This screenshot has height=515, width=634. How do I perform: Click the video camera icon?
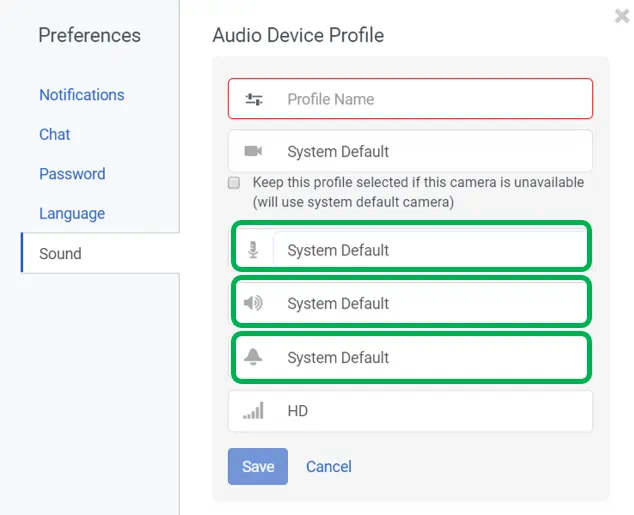click(x=253, y=151)
